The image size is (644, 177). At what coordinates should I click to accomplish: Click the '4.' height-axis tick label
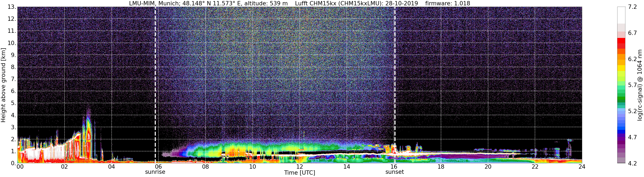[13, 115]
